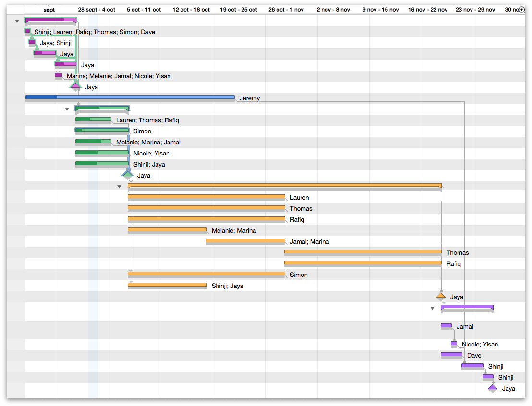Select the purple Jaya milestone at the bottom
This screenshot has height=406, width=532.
492,388
